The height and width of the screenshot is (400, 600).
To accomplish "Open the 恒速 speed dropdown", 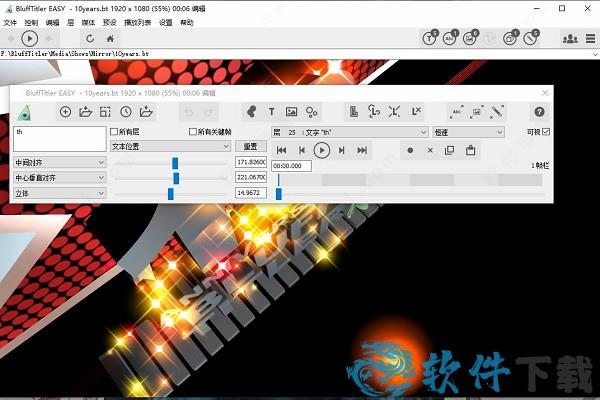I will [468, 132].
